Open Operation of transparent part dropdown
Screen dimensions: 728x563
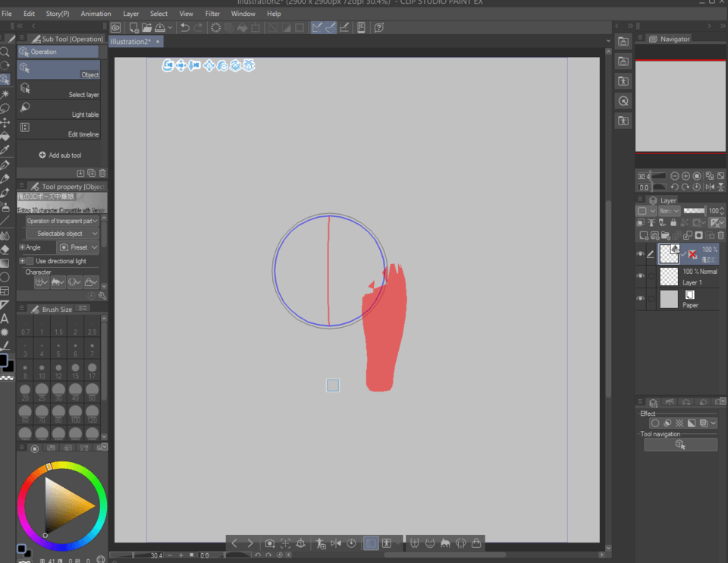[x=61, y=221]
